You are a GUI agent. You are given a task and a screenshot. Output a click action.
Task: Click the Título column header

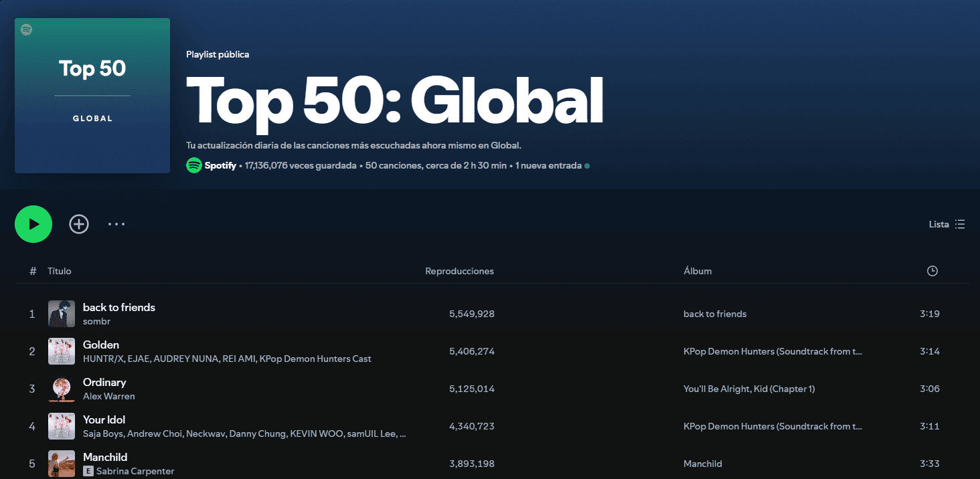(x=59, y=271)
